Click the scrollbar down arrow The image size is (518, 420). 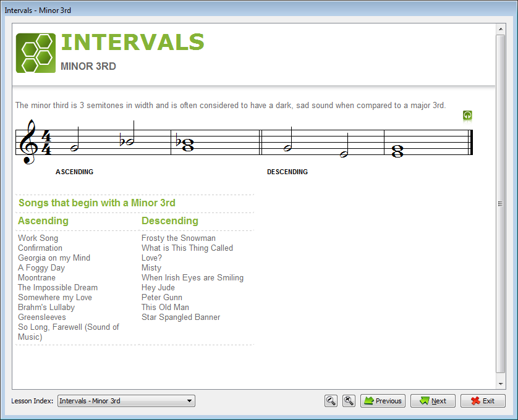(501, 383)
